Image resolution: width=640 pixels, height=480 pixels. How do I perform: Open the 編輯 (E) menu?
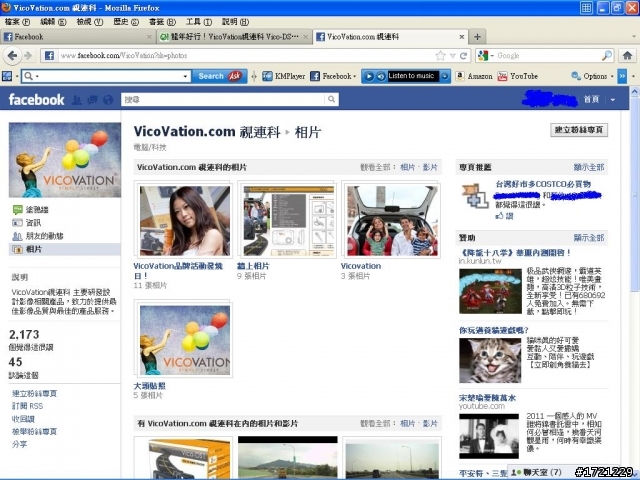(x=53, y=22)
